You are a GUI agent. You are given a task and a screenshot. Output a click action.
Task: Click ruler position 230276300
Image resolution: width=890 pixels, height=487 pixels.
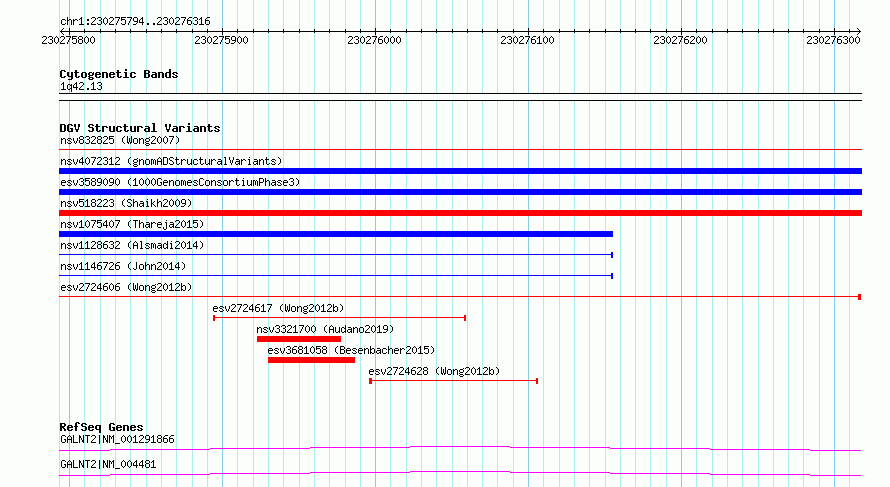[x=833, y=40]
